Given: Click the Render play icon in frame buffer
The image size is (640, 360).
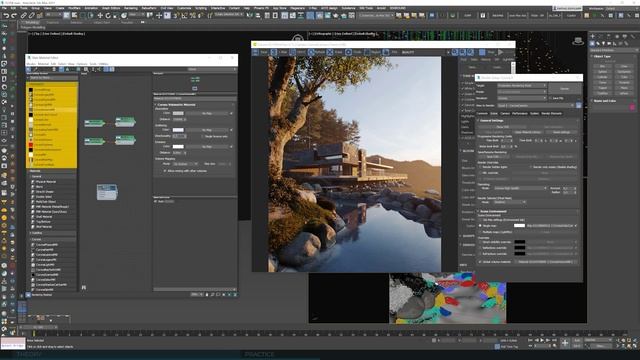Looking at the screenshot, I should 501,52.
